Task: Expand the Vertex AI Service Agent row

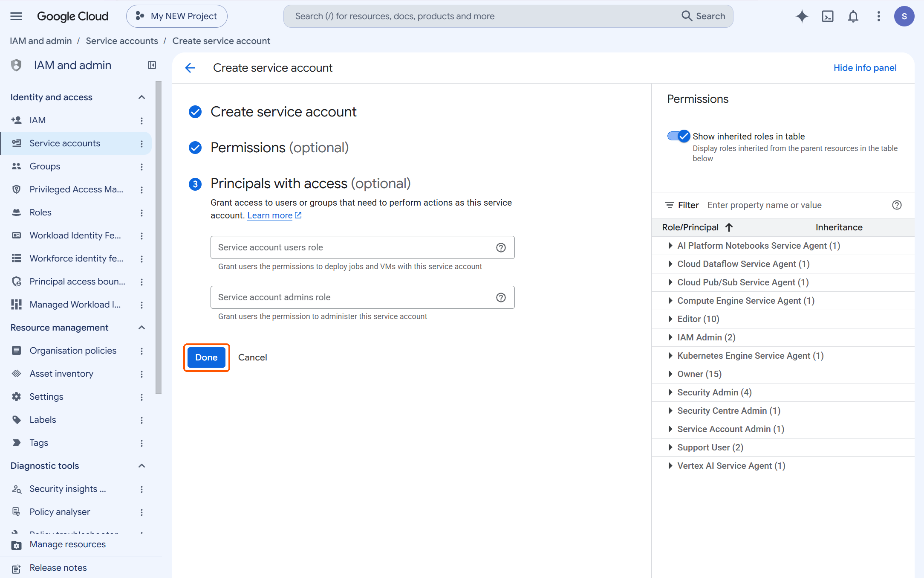Action: (x=670, y=466)
